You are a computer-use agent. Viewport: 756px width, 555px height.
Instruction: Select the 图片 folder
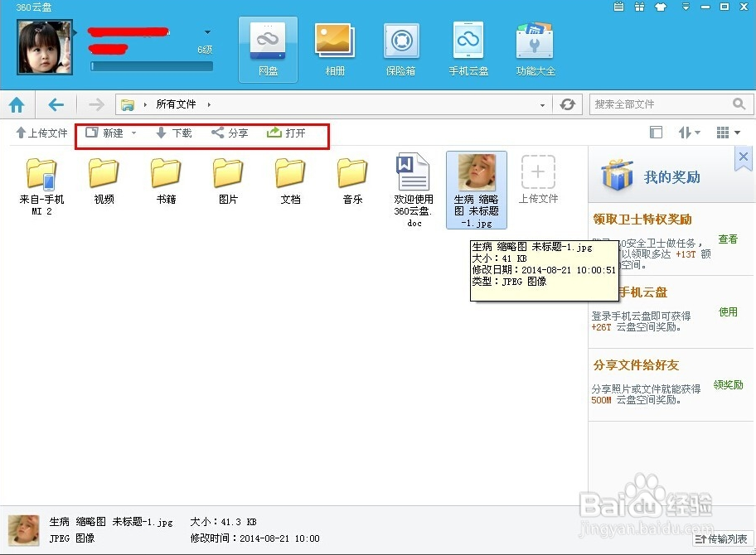[228, 181]
